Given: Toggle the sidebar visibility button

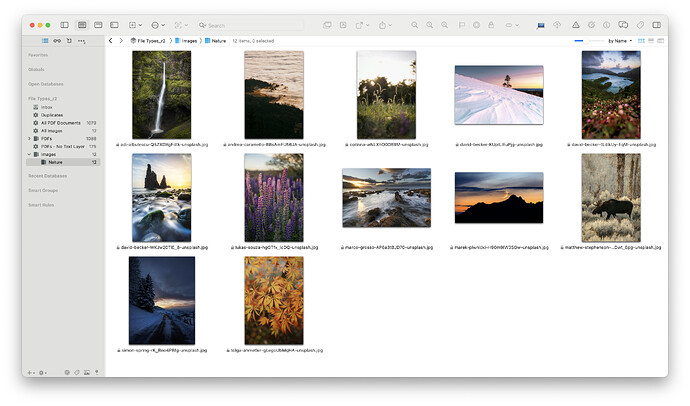Looking at the screenshot, I should pos(64,24).
